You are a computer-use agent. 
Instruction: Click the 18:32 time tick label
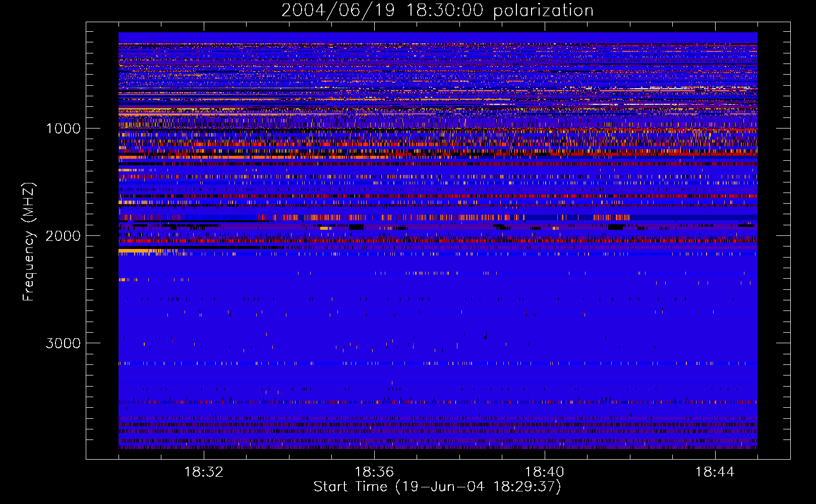[x=204, y=472]
